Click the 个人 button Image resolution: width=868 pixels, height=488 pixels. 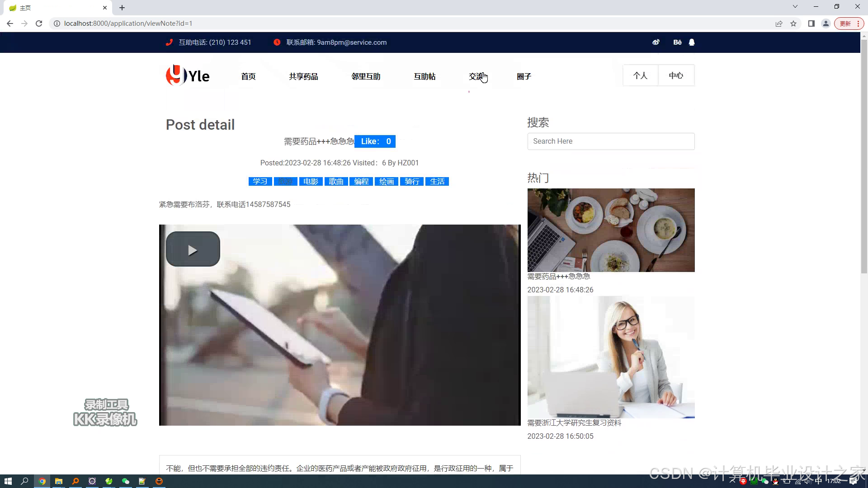(640, 75)
